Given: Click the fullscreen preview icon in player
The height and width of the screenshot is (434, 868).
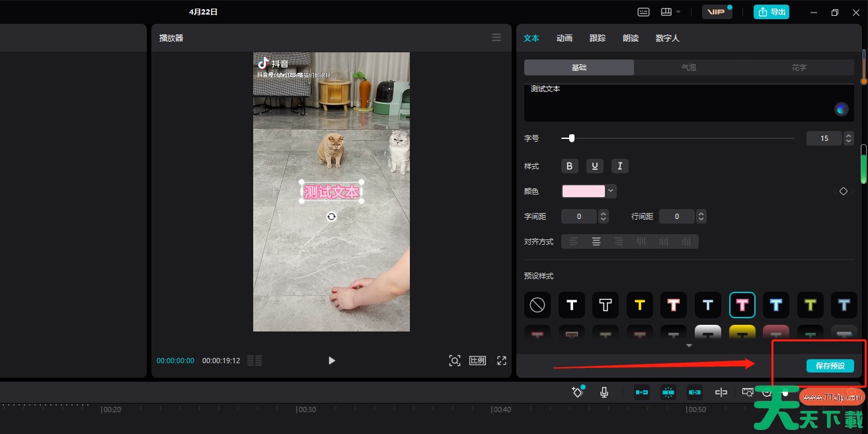Looking at the screenshot, I should click(x=502, y=361).
